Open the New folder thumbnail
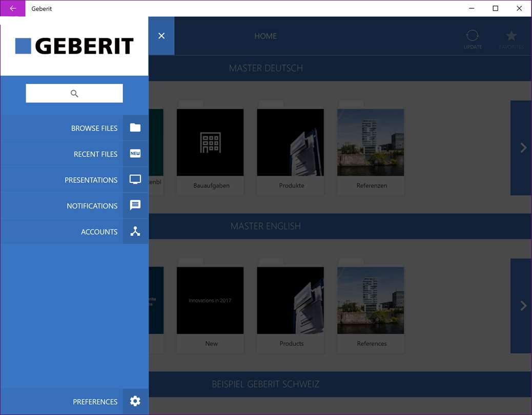The width and height of the screenshot is (532, 415). [x=210, y=300]
